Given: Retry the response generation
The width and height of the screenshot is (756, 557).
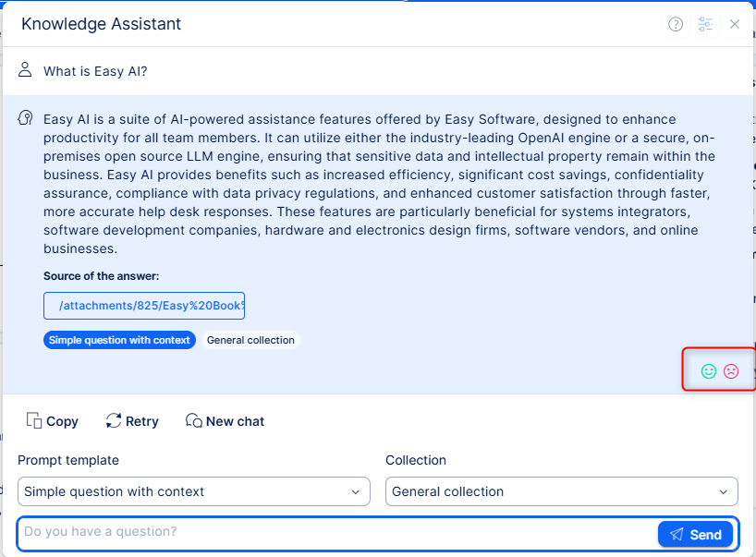Looking at the screenshot, I should (132, 421).
